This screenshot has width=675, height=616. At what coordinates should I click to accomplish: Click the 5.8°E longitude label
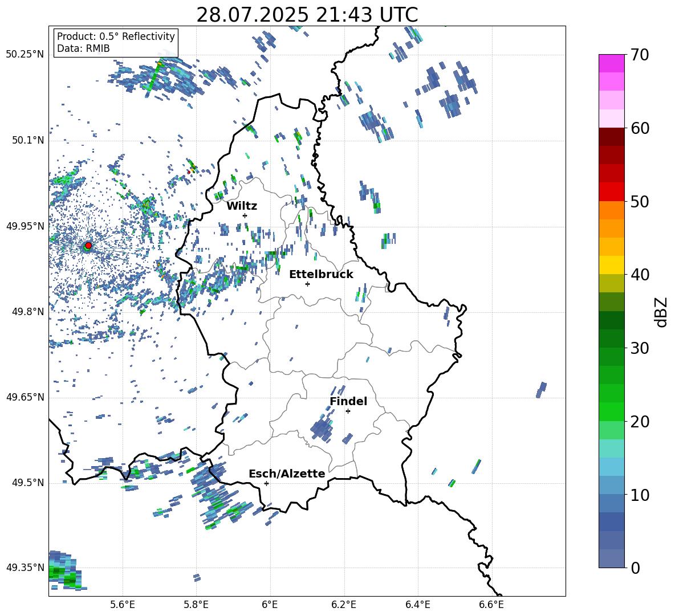(x=196, y=605)
